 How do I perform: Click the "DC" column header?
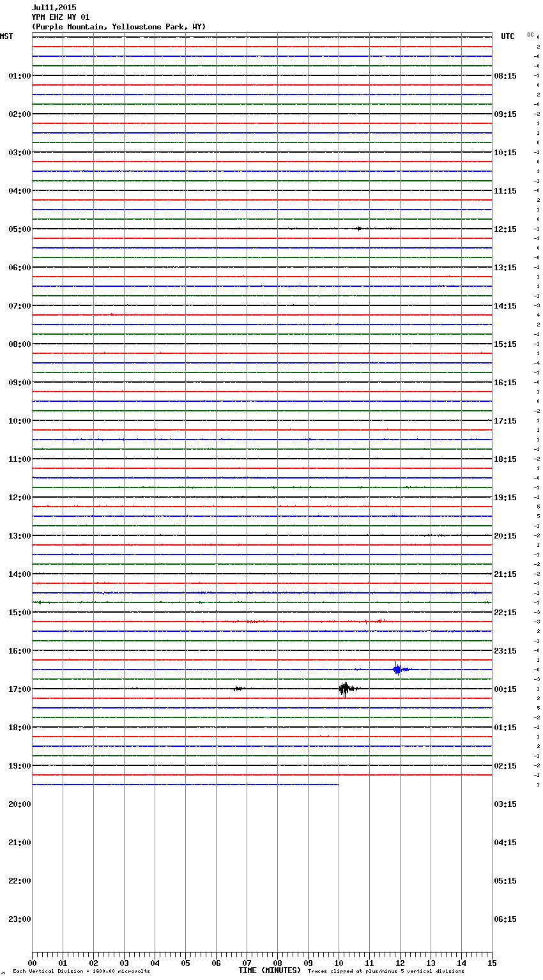tap(530, 34)
